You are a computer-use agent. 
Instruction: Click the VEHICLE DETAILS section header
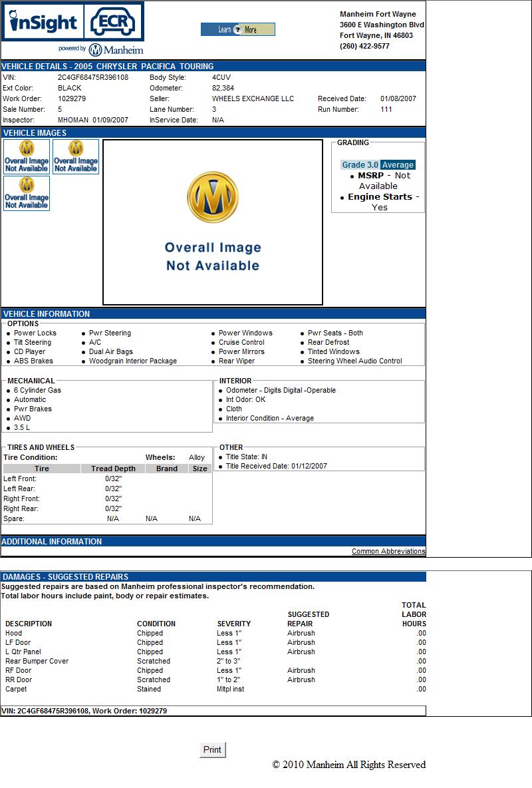click(213, 67)
